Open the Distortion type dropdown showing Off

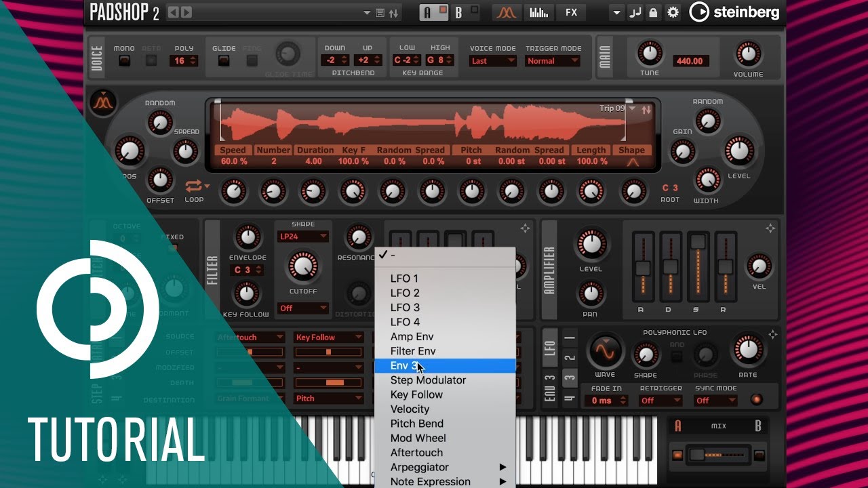302,308
